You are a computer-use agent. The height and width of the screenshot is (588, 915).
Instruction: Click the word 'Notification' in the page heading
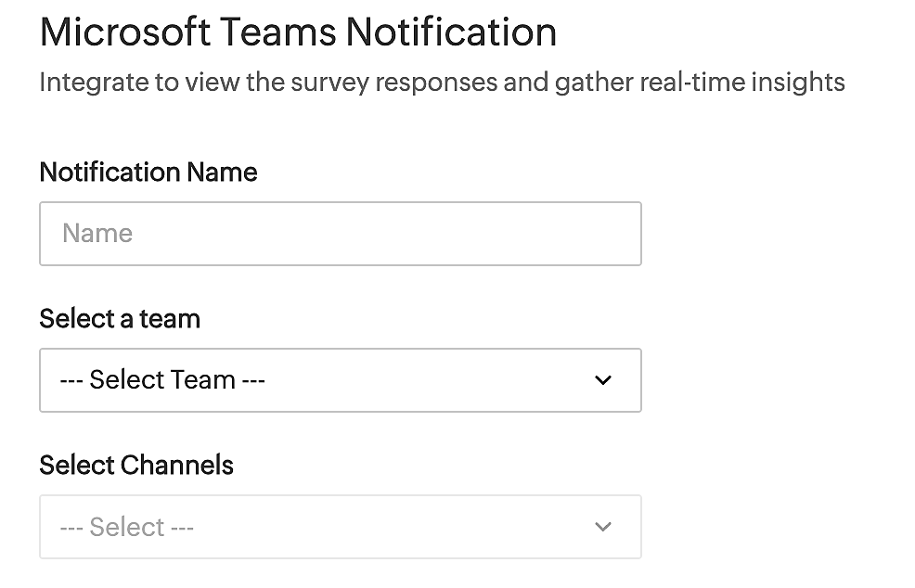[x=451, y=32]
